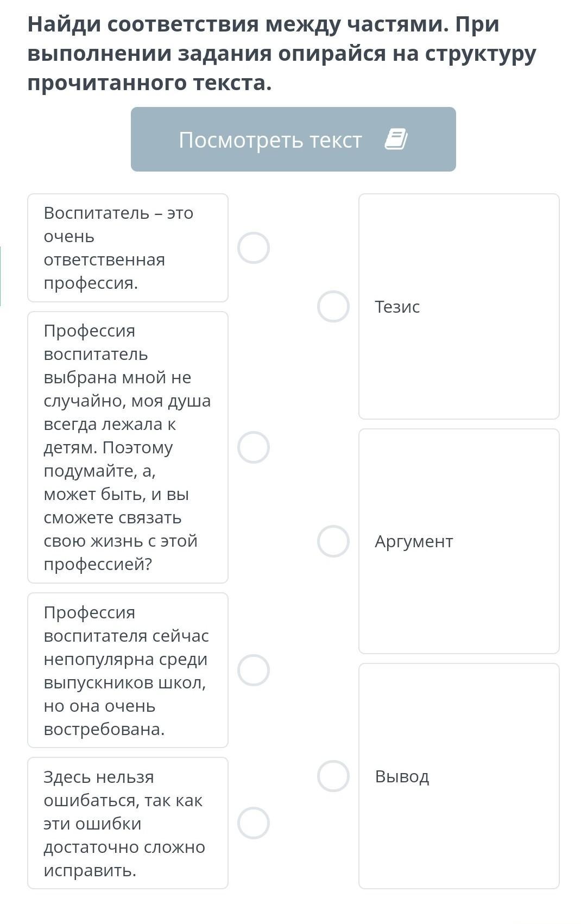
Task: Click the green marker on the left edge
Action: click(x=1, y=276)
